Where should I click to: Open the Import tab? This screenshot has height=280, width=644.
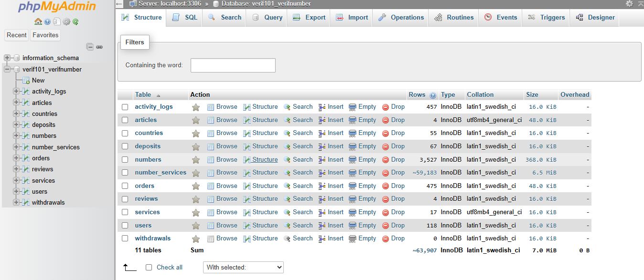[352, 18]
